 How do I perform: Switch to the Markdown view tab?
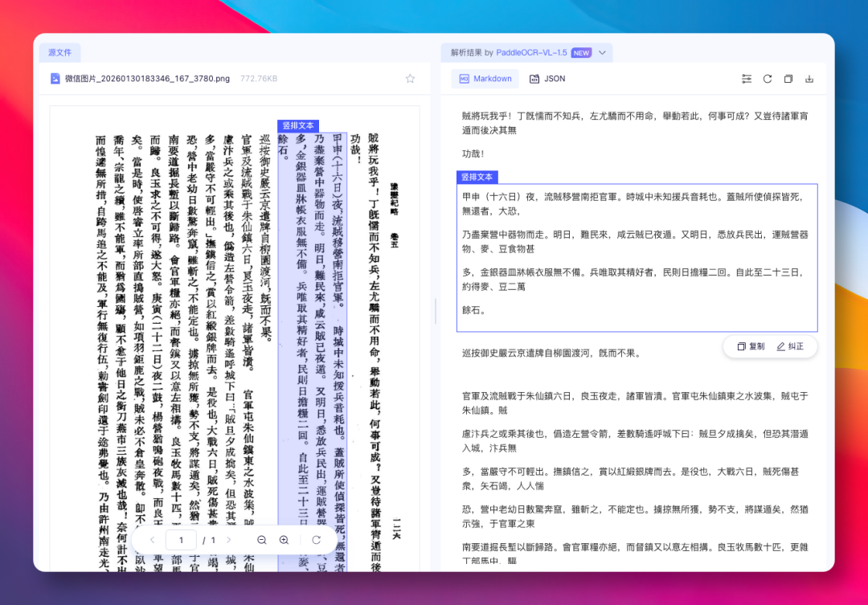[x=485, y=79]
